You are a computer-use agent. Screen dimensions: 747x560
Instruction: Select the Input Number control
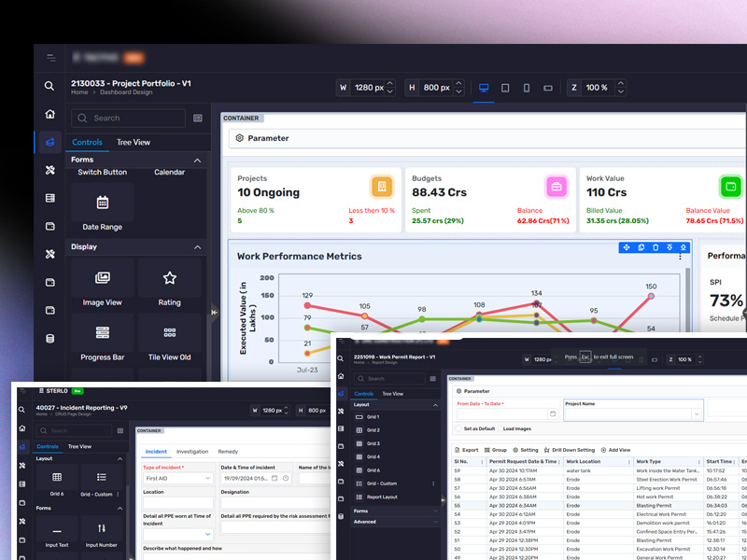tap(100, 529)
